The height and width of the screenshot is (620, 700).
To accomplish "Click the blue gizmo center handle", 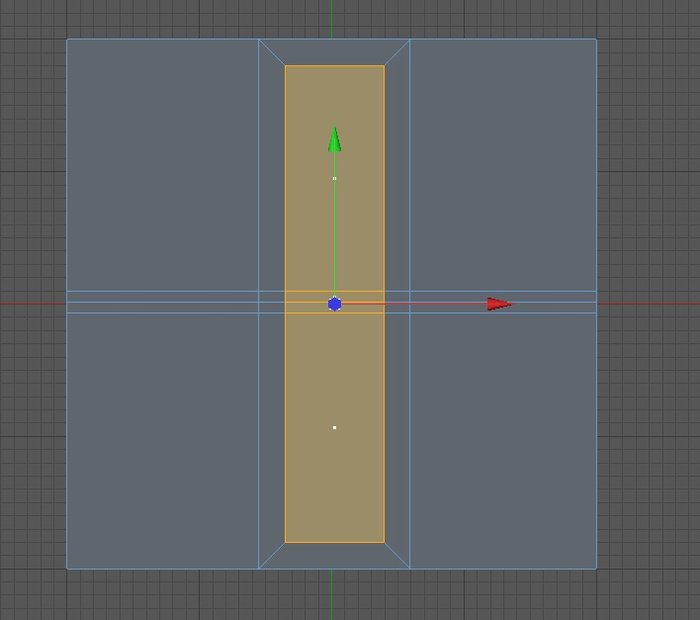I will 334,304.
